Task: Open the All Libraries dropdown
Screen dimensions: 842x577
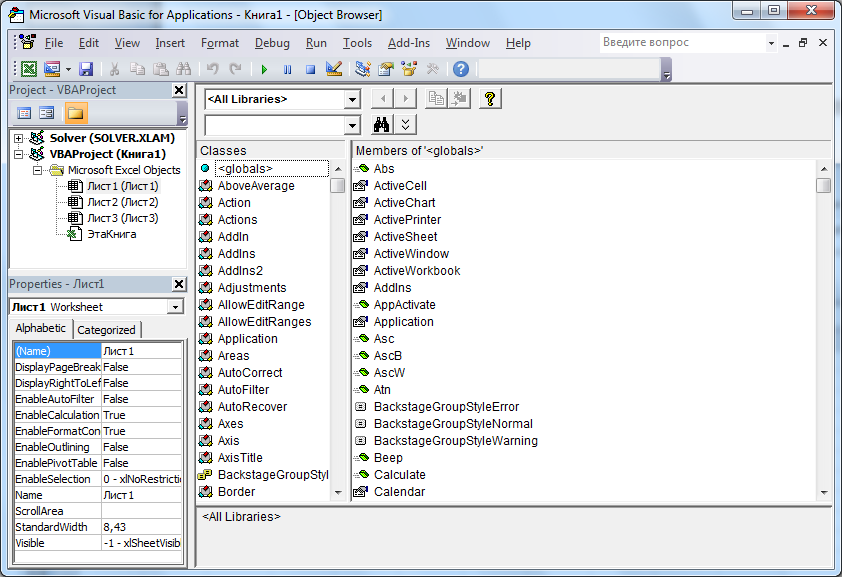Action: coord(352,99)
